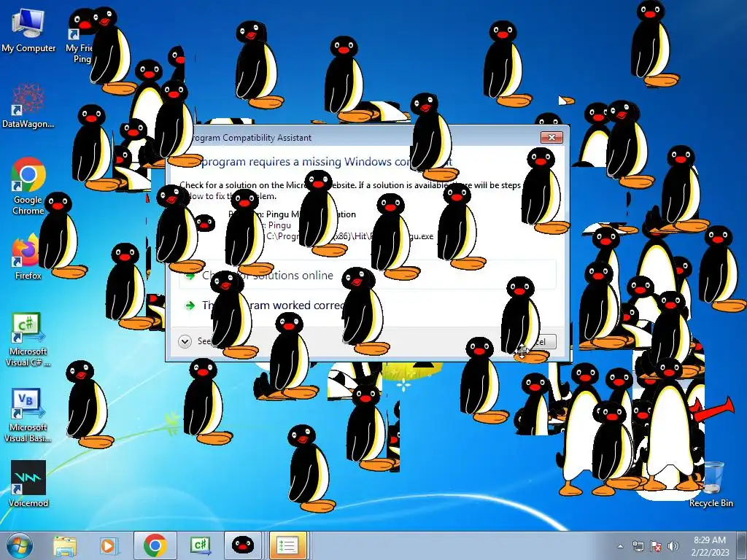747x560 pixels.
Task: Choose the program worked correctly option
Action: click(368, 305)
